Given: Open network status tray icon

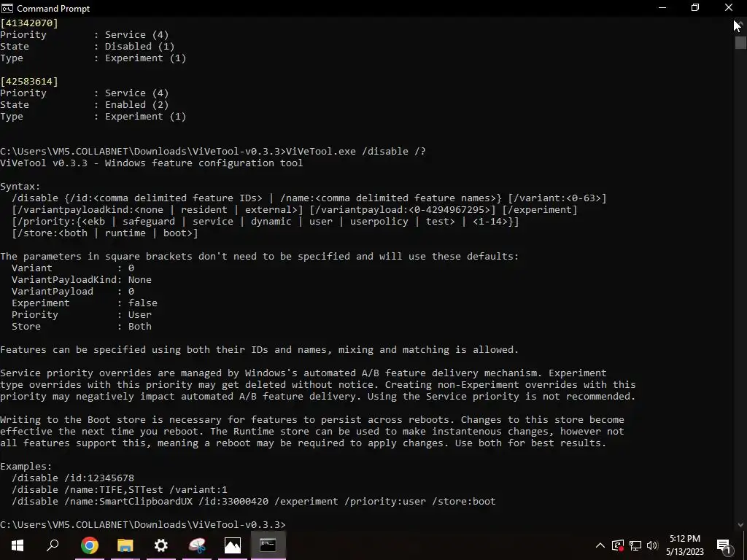Looking at the screenshot, I should point(635,545).
